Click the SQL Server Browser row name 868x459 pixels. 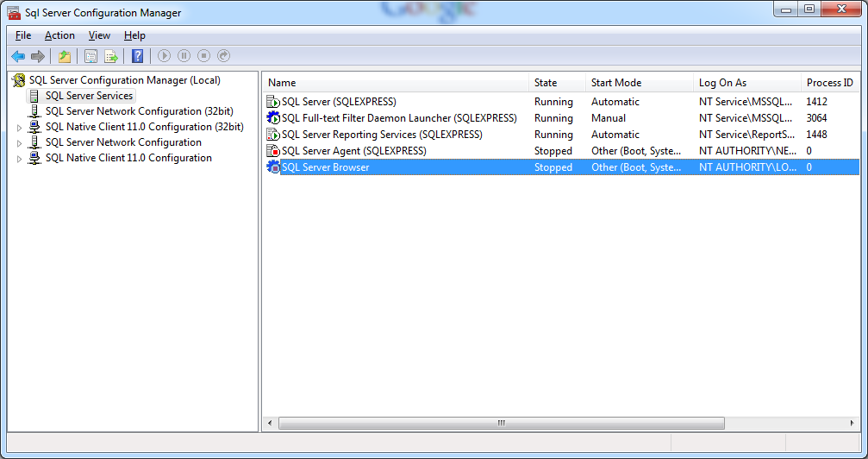[x=326, y=167]
